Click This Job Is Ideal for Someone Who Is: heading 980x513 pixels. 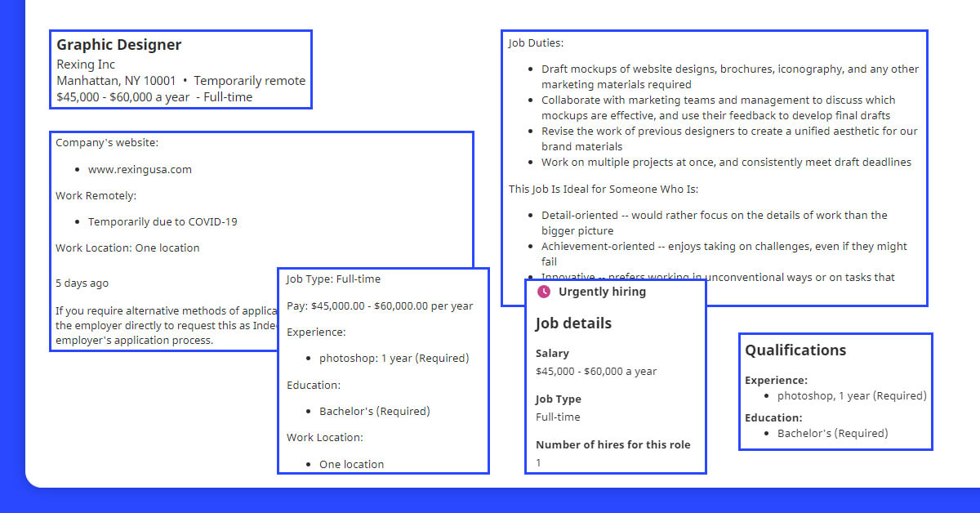[604, 190]
